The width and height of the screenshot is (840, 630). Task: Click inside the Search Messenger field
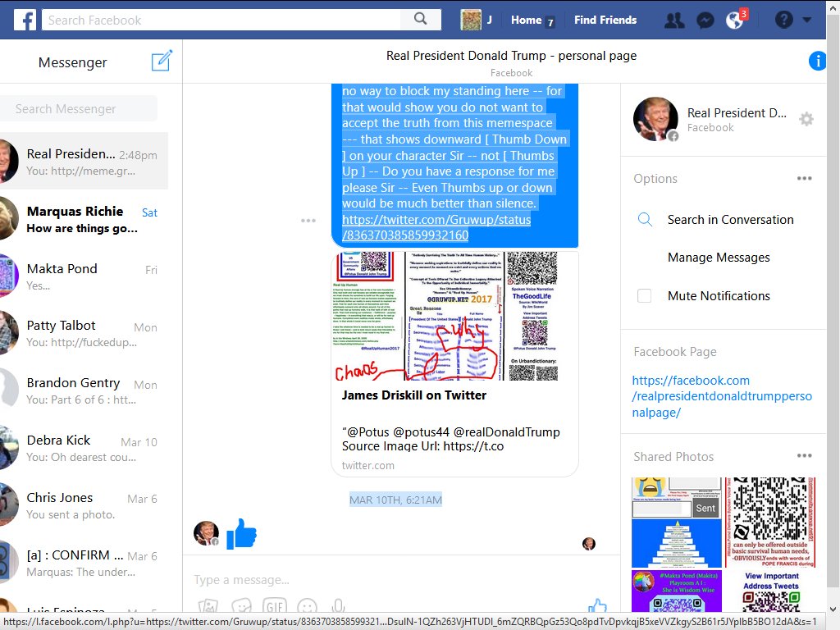[79, 109]
